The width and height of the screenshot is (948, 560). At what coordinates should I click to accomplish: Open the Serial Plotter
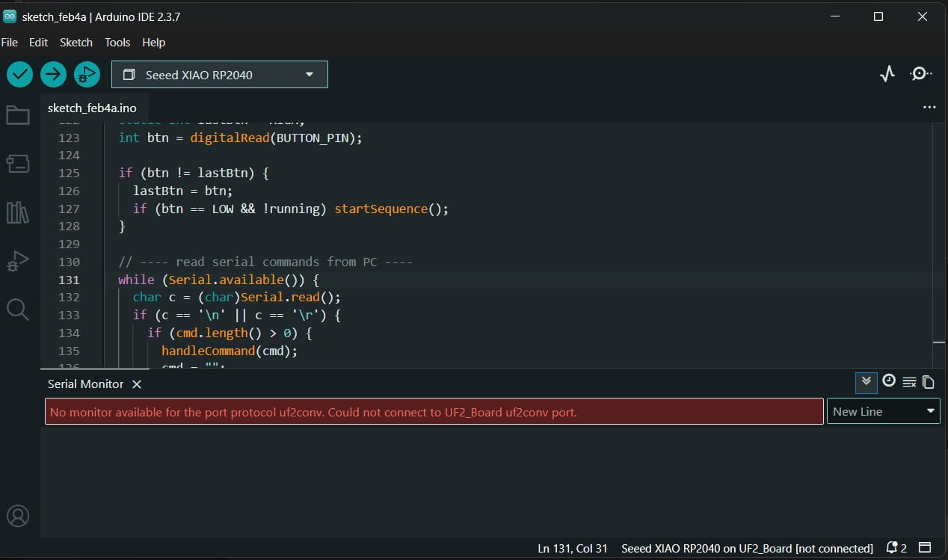point(887,74)
